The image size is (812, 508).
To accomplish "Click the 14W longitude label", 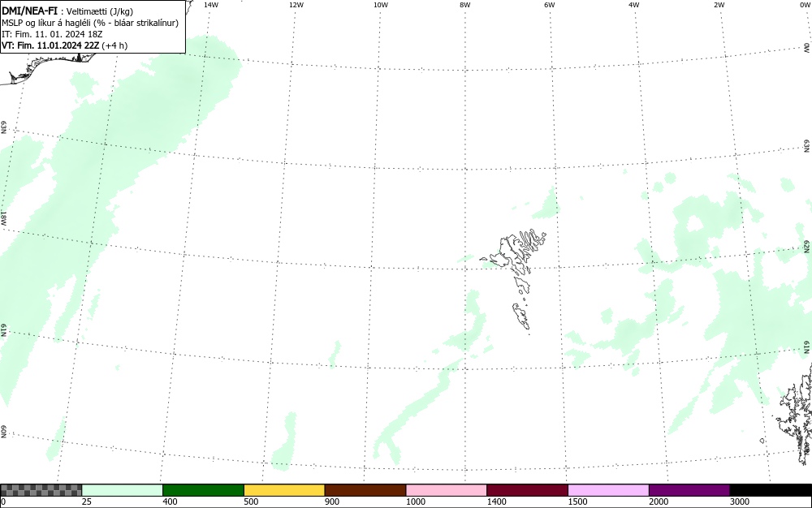I will (x=211, y=5).
